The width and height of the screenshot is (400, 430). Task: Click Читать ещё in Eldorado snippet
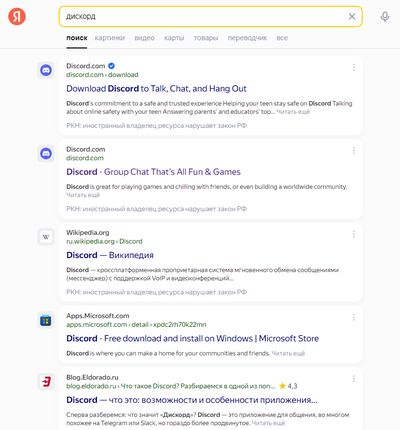[268, 423]
